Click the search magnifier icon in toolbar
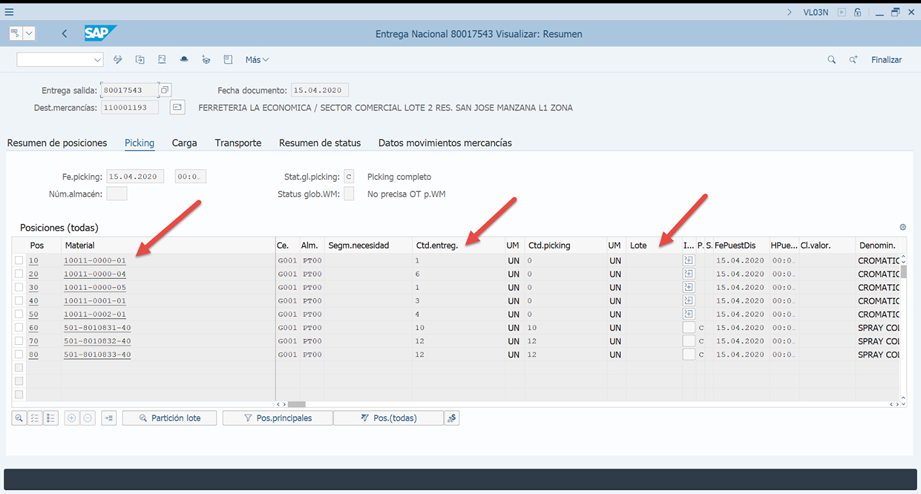The height and width of the screenshot is (494, 921). pos(831,60)
